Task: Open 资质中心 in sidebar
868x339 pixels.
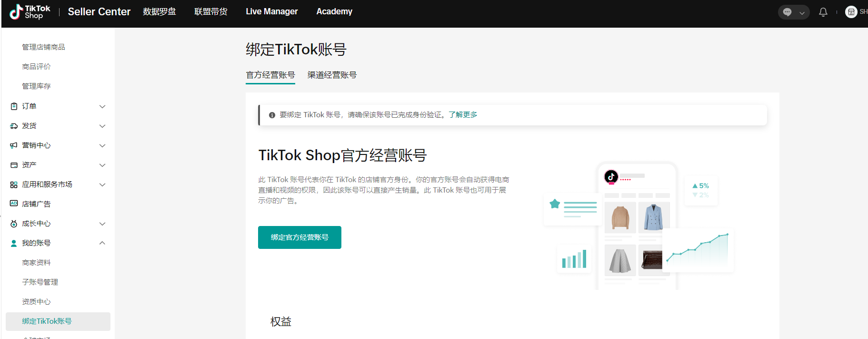Action: click(x=36, y=302)
